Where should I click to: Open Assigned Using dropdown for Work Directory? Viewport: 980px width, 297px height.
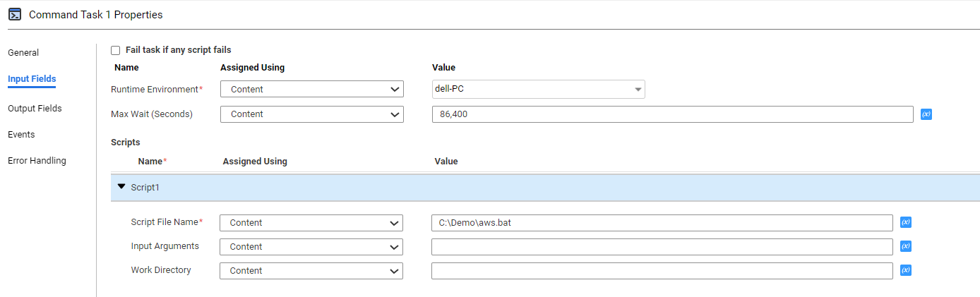(x=311, y=271)
